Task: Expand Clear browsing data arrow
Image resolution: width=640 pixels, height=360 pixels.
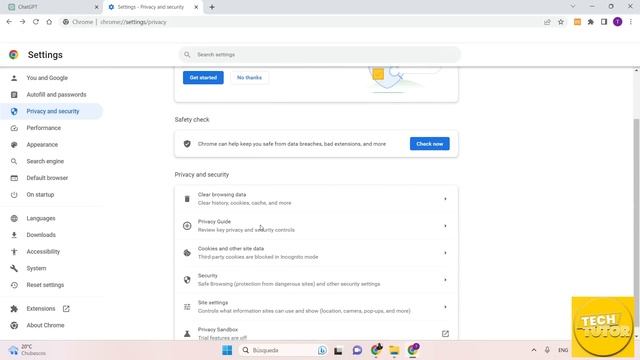Action: (x=445, y=199)
